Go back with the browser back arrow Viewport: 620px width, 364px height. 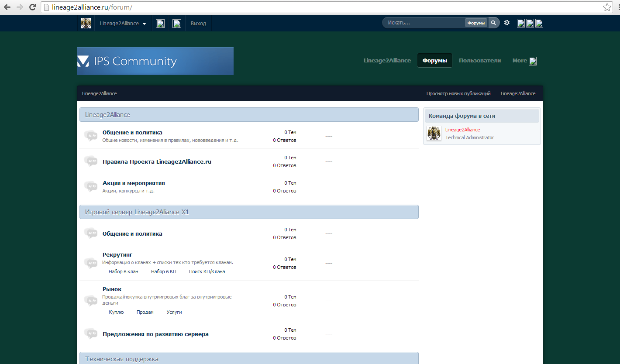click(x=7, y=7)
